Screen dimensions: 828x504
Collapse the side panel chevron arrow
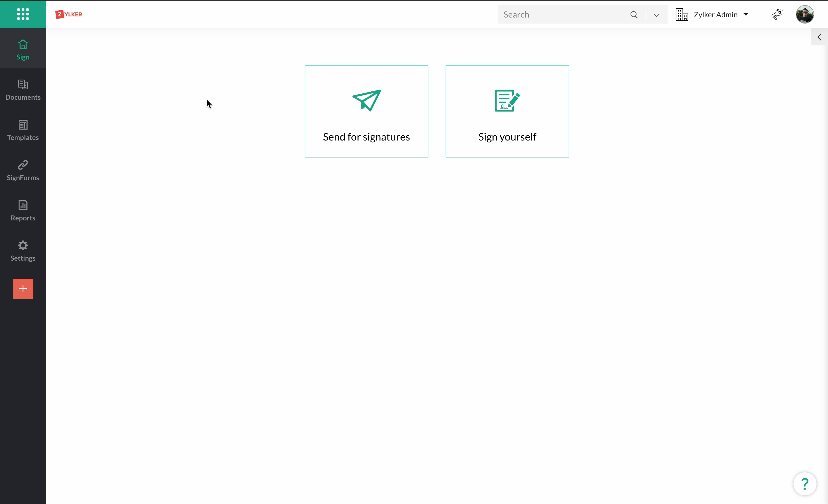(x=819, y=37)
